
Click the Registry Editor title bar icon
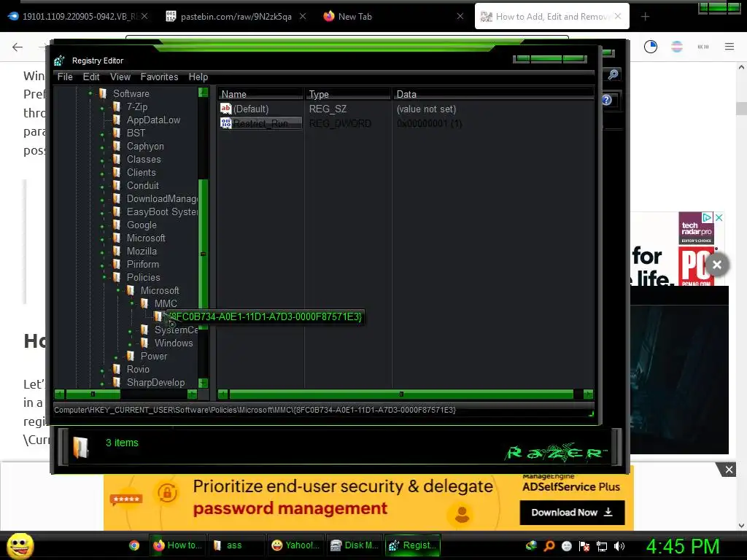tap(59, 61)
